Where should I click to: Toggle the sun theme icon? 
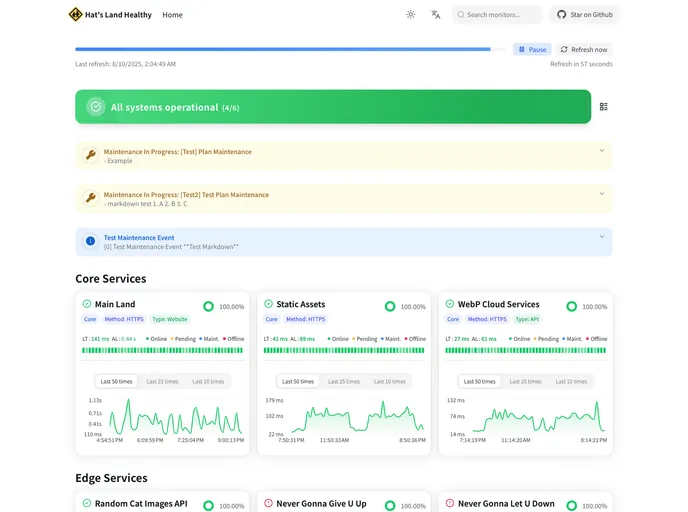(x=411, y=14)
